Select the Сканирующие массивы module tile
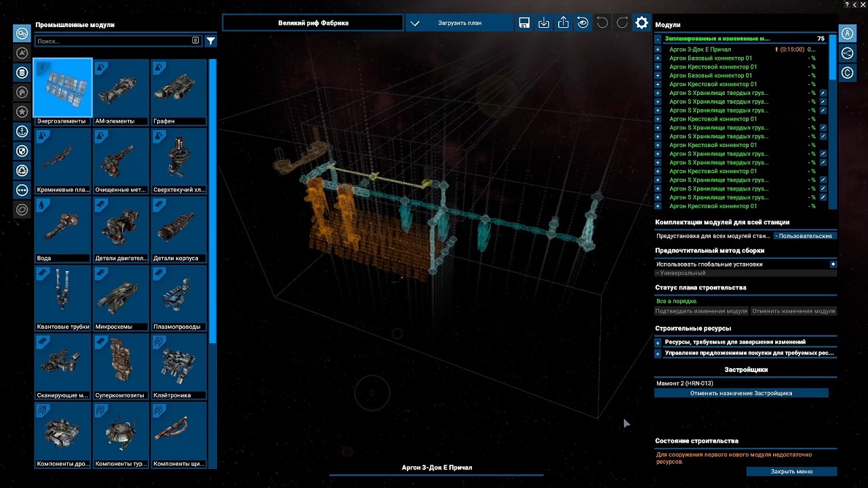The image size is (868, 488). 63,366
